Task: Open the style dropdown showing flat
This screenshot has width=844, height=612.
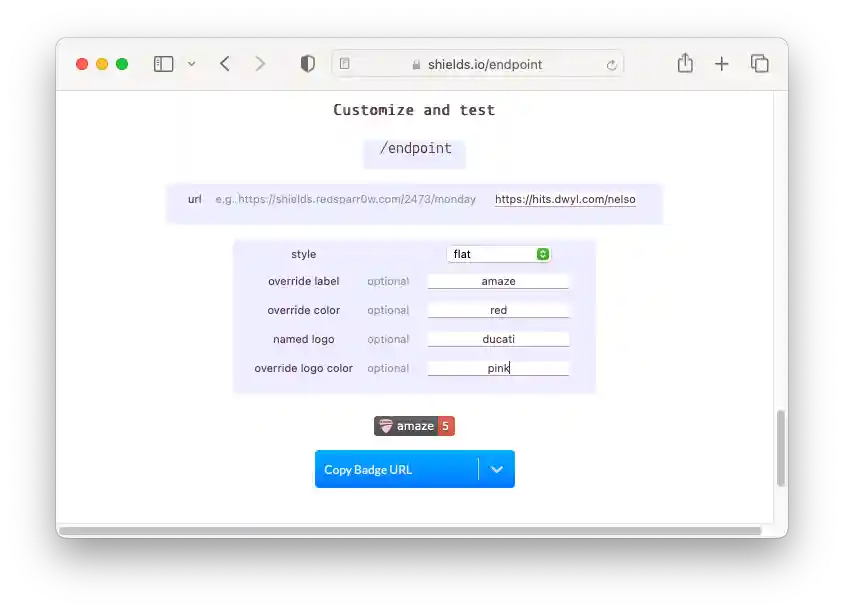Action: point(498,254)
